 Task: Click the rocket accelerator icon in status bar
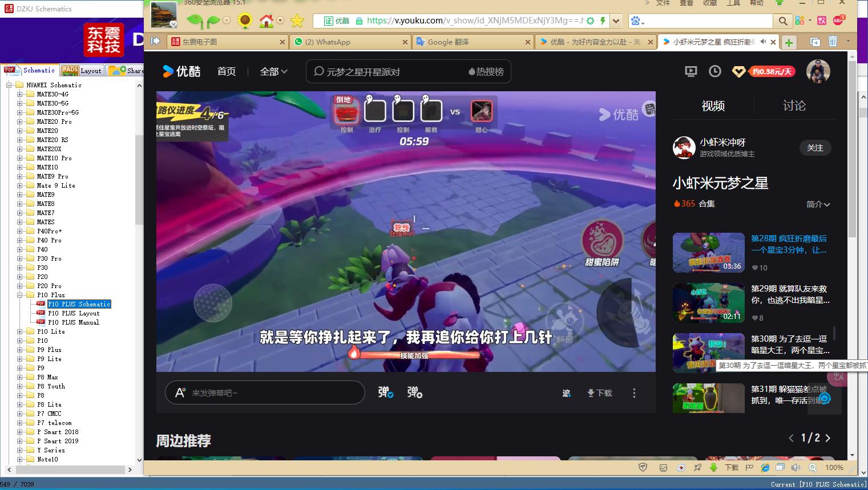click(x=697, y=467)
